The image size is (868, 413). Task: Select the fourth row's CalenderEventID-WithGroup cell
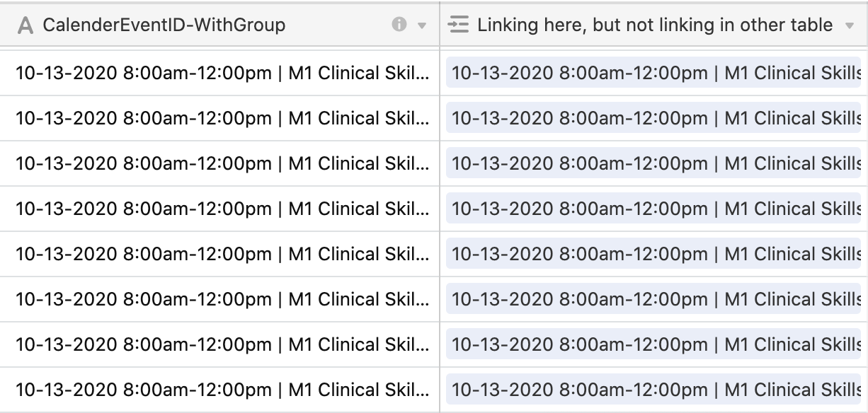pyautogui.click(x=219, y=209)
